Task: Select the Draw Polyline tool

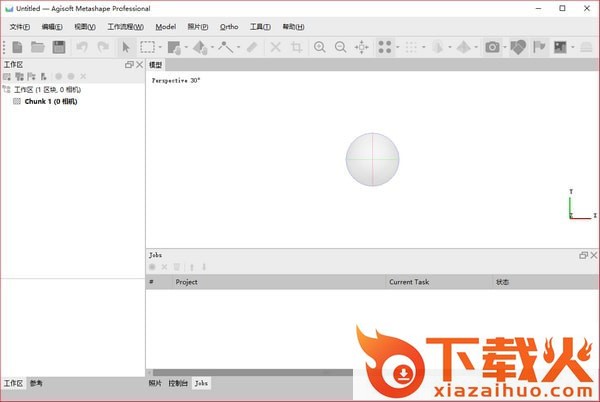Action: pyautogui.click(x=226, y=47)
